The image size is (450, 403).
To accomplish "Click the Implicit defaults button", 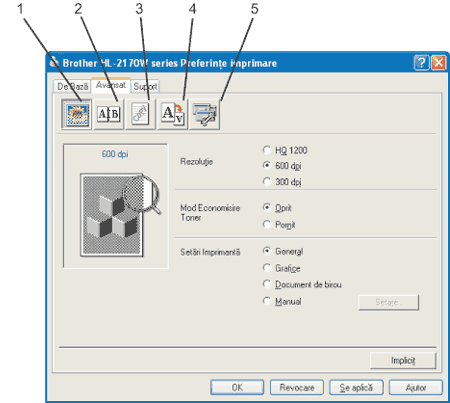I will pyautogui.click(x=403, y=360).
